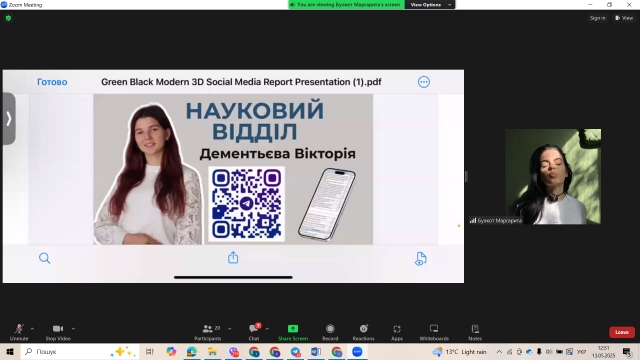
Task: Stop Video camera toggle
Action: 58,332
